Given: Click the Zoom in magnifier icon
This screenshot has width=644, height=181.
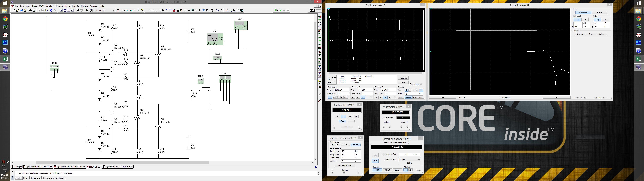Looking at the screenshot, I should click(227, 10).
